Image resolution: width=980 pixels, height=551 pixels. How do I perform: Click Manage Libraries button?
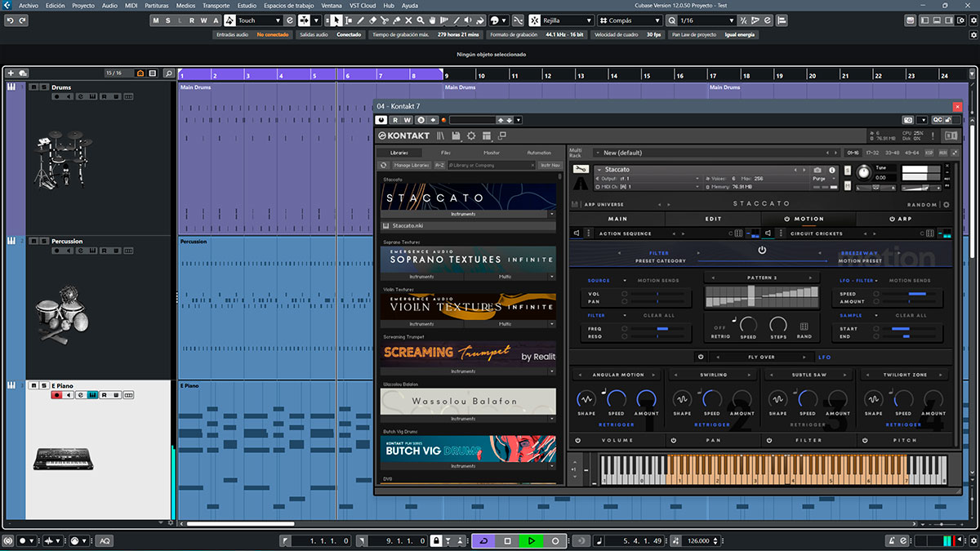coord(412,165)
